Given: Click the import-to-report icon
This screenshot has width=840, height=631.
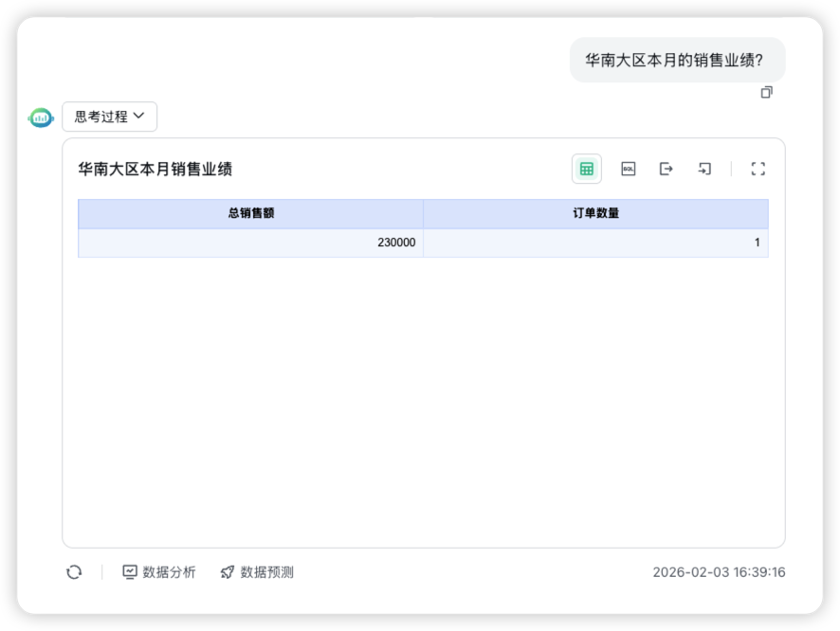Looking at the screenshot, I should tap(706, 169).
